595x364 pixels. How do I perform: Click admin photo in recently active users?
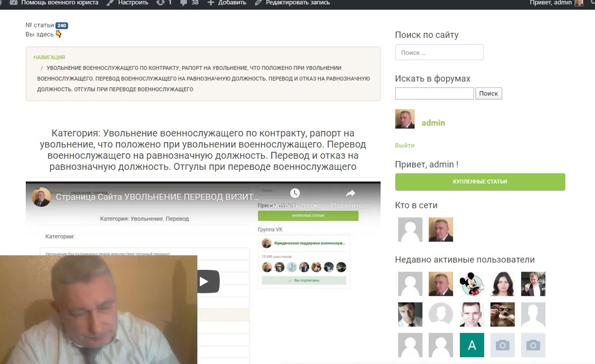441,284
